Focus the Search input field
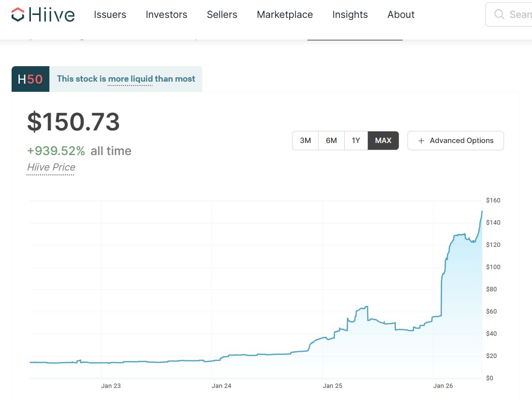 (509, 14)
